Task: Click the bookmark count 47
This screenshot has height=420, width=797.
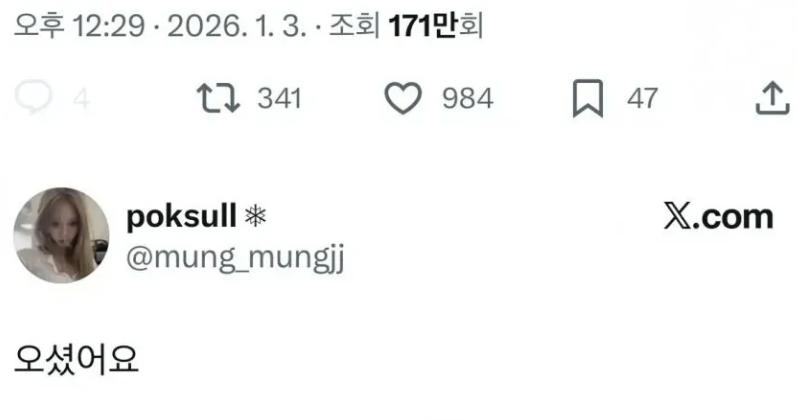Action: 643,98
